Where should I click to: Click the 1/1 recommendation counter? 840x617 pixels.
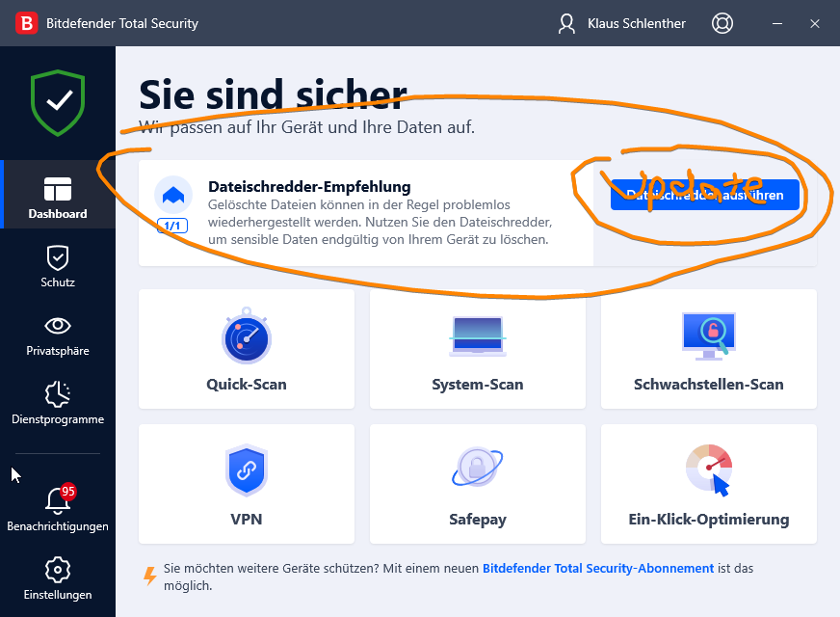tap(172, 226)
